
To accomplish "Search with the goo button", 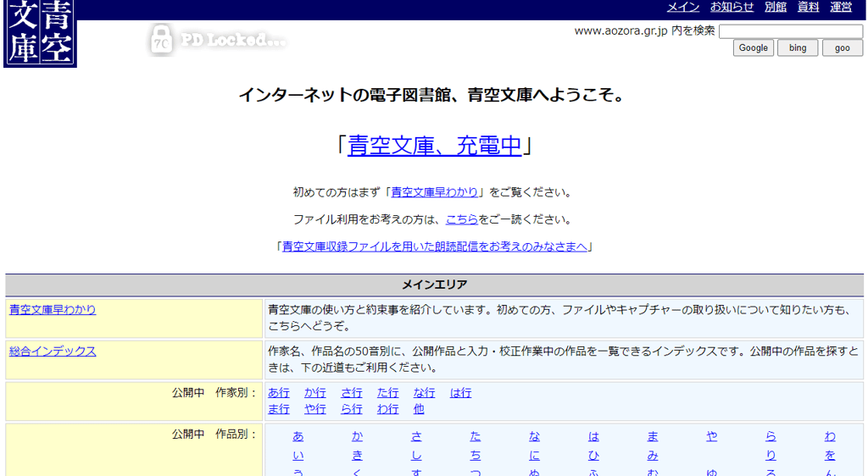I will pyautogui.click(x=842, y=48).
